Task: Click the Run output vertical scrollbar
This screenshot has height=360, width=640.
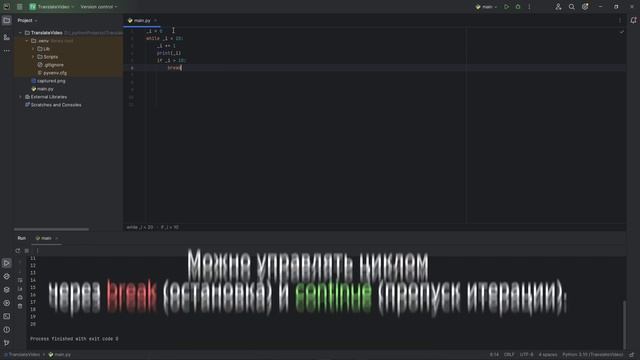Action: [624, 325]
